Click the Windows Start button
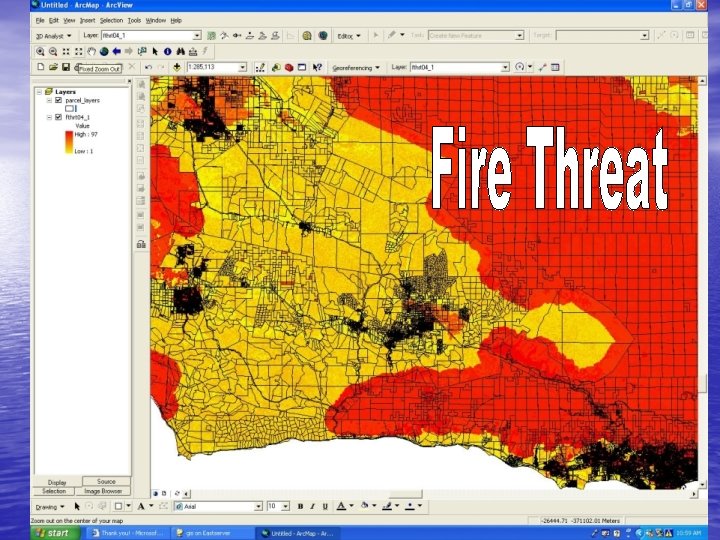 coord(55,533)
